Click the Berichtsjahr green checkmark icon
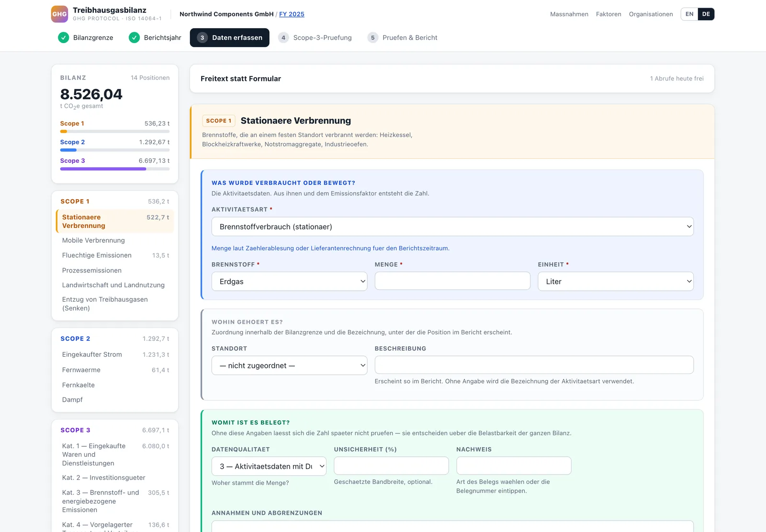This screenshot has height=532, width=766. (x=134, y=37)
